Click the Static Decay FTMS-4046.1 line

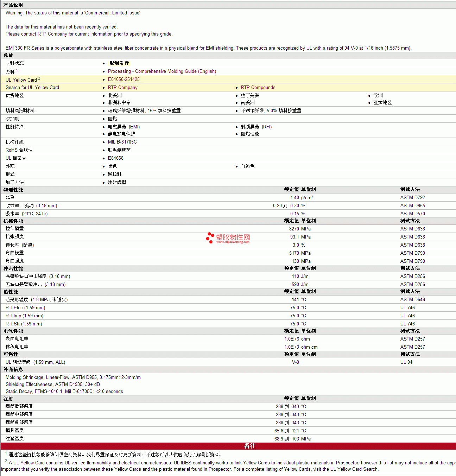click(64, 391)
